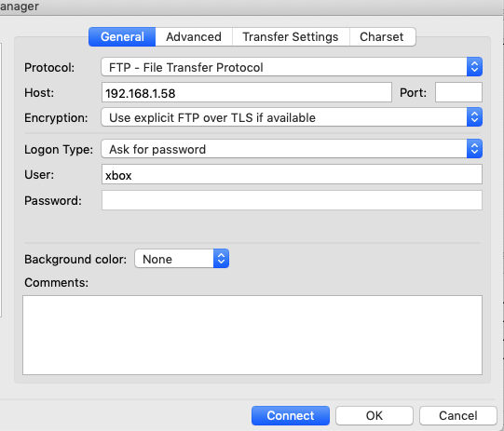Switch to the Charset tab
Viewport: 504px width, 431px height.
click(x=382, y=37)
